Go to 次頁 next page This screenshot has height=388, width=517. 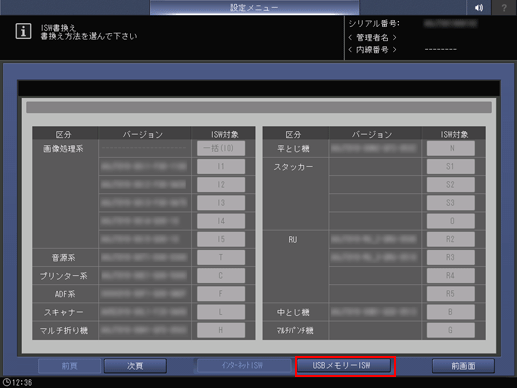point(135,366)
